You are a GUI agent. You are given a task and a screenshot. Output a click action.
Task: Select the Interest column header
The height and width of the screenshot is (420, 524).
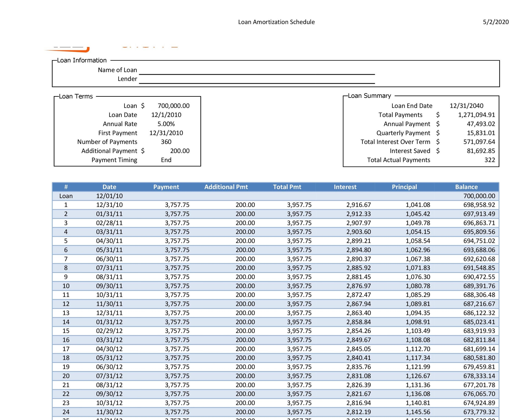click(345, 187)
